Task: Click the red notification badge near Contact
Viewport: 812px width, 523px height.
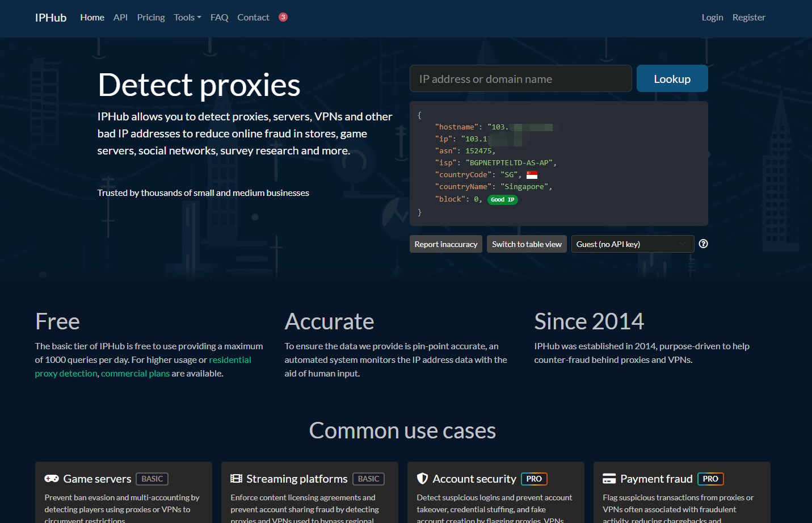Action: pos(283,17)
